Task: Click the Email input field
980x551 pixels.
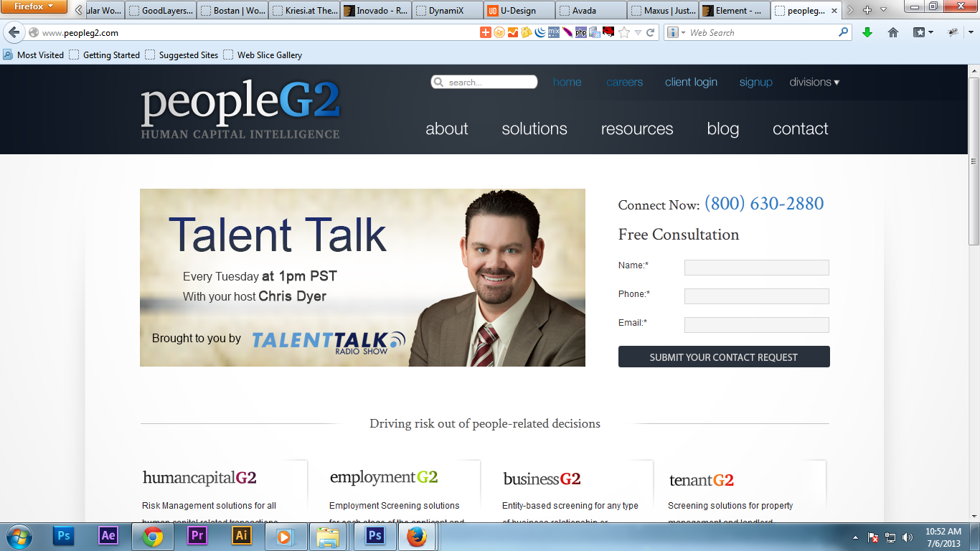Action: coord(757,325)
